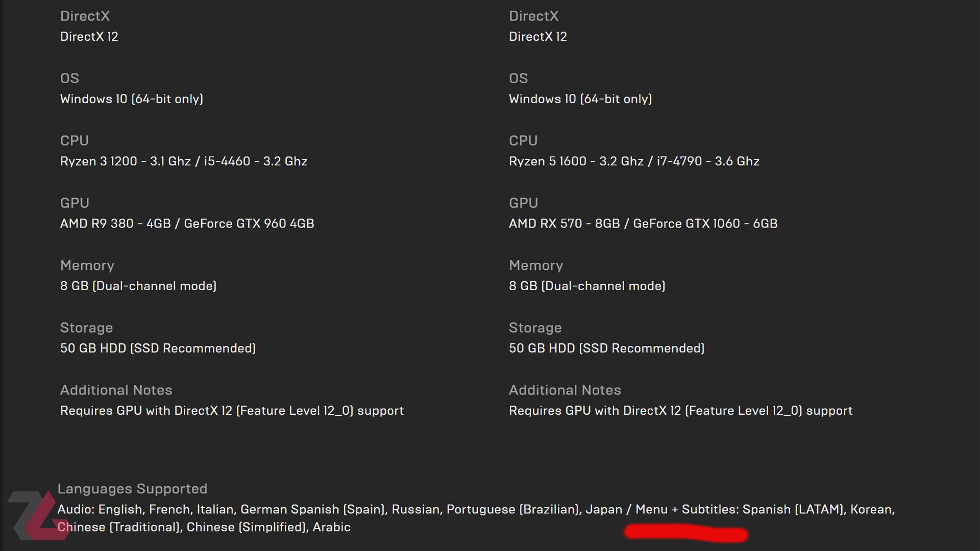
Task: Click the Chinese (Traditional) language text
Action: [119, 527]
